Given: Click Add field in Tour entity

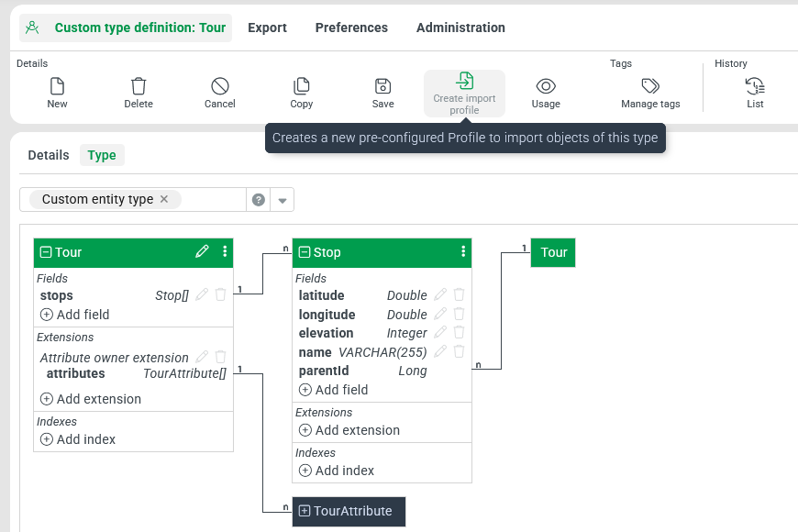Looking at the screenshot, I should 75,315.
